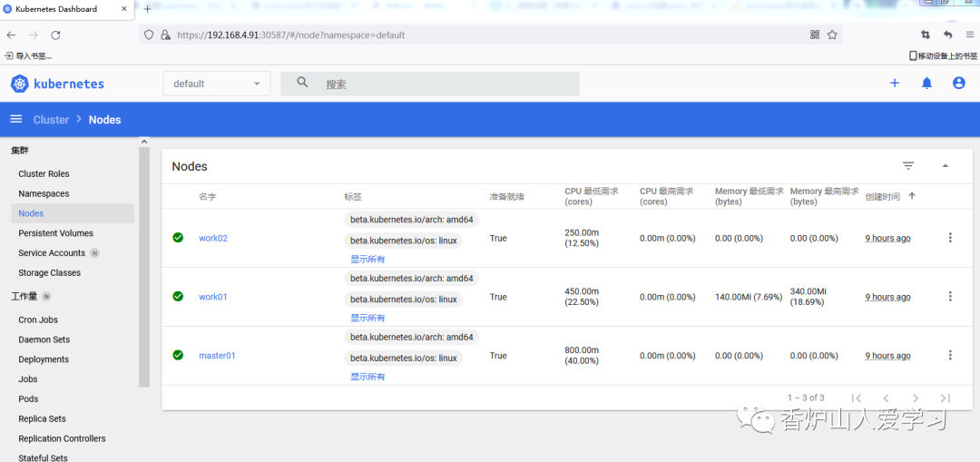Go to the previous results page
980x462 pixels.
(x=886, y=398)
